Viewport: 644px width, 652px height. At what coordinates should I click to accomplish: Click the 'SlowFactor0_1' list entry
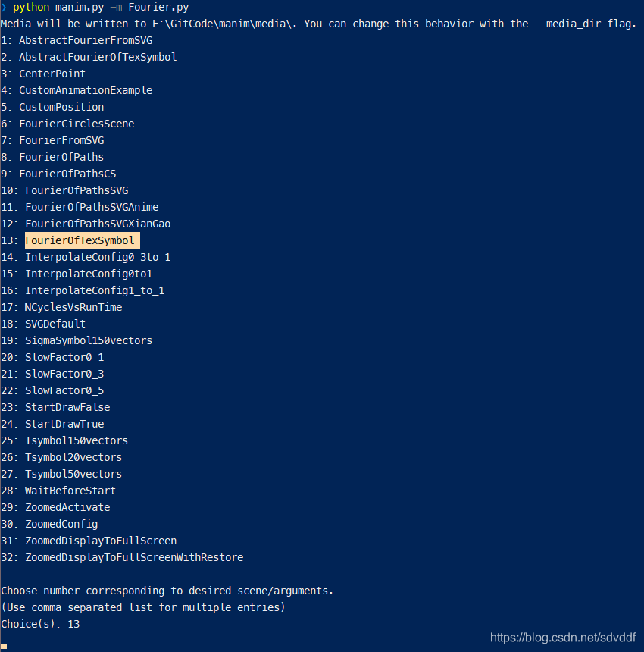(64, 357)
